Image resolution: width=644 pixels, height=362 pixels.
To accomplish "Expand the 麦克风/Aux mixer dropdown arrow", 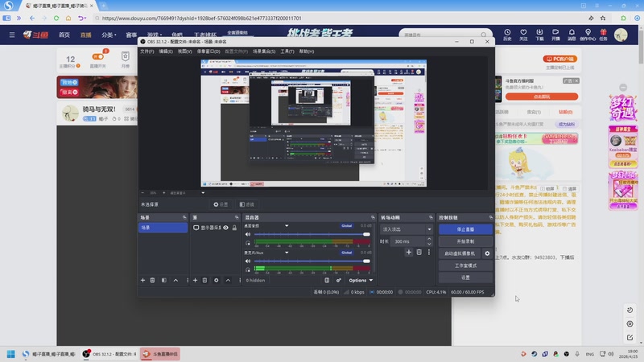I will (287, 253).
